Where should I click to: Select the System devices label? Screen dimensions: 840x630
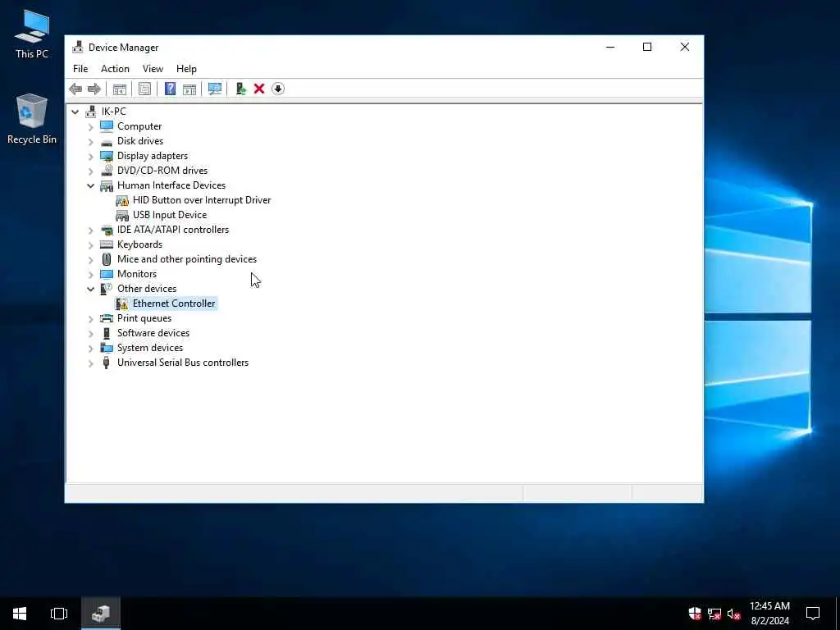pos(150,348)
